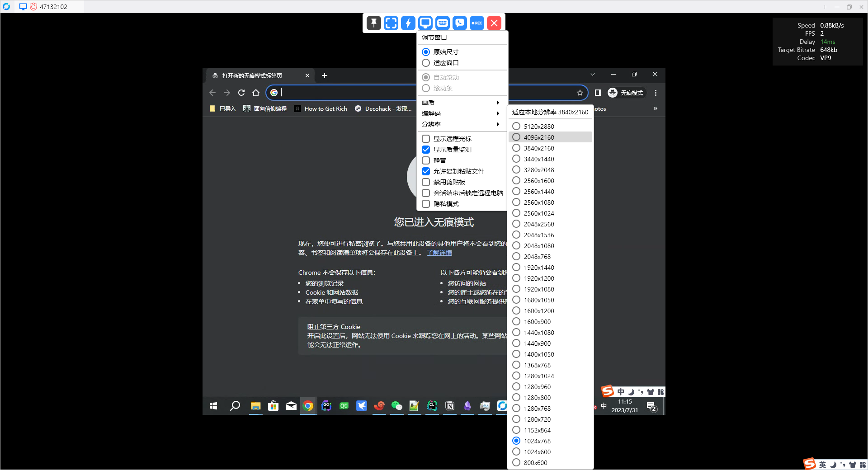This screenshot has height=470, width=868.
Task: Select the fullscreen icon in the floating toolbar
Action: [391, 23]
